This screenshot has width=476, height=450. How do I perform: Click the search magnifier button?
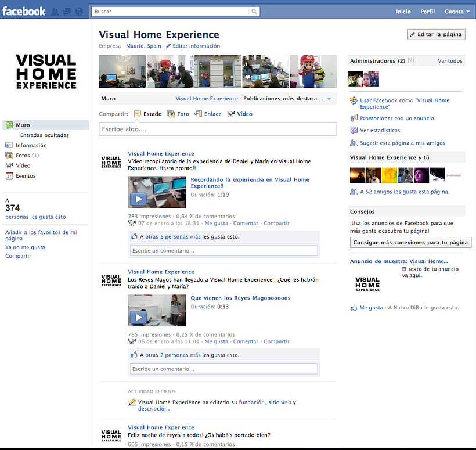click(x=254, y=12)
